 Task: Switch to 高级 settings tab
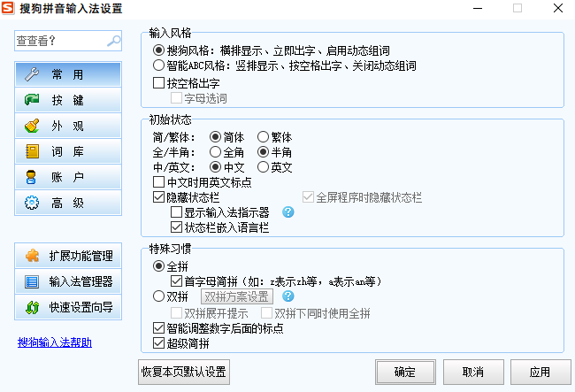(68, 203)
